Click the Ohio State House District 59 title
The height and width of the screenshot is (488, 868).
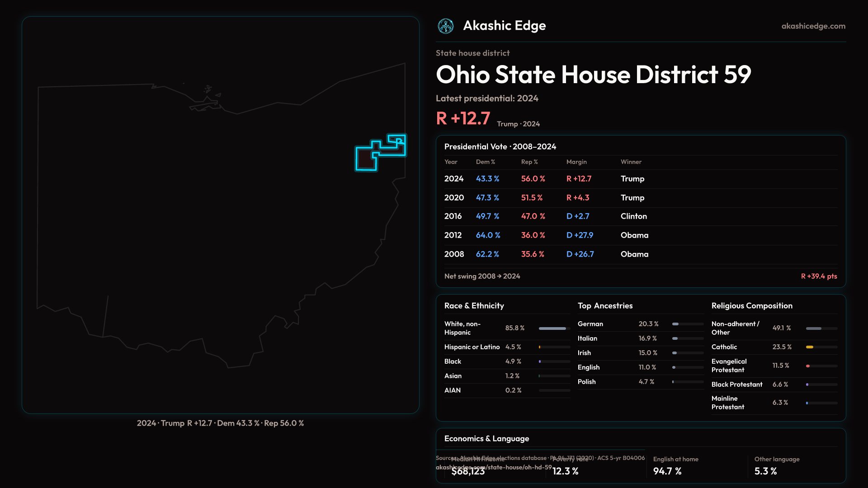click(x=593, y=75)
